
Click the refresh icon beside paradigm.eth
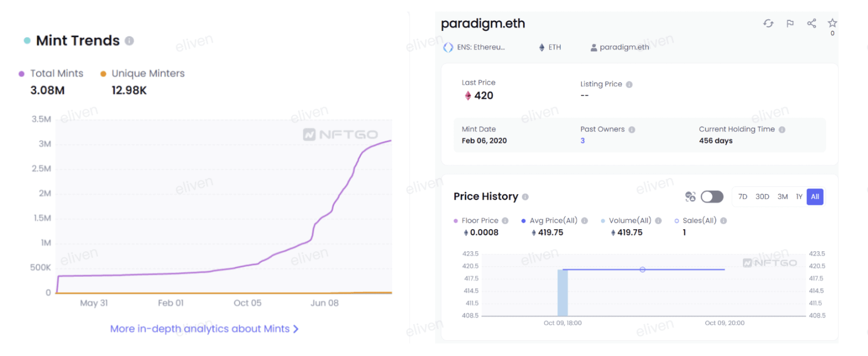[x=769, y=23]
